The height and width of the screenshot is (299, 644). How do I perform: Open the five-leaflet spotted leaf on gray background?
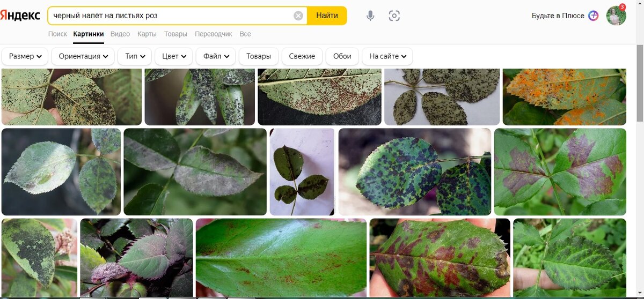442,96
